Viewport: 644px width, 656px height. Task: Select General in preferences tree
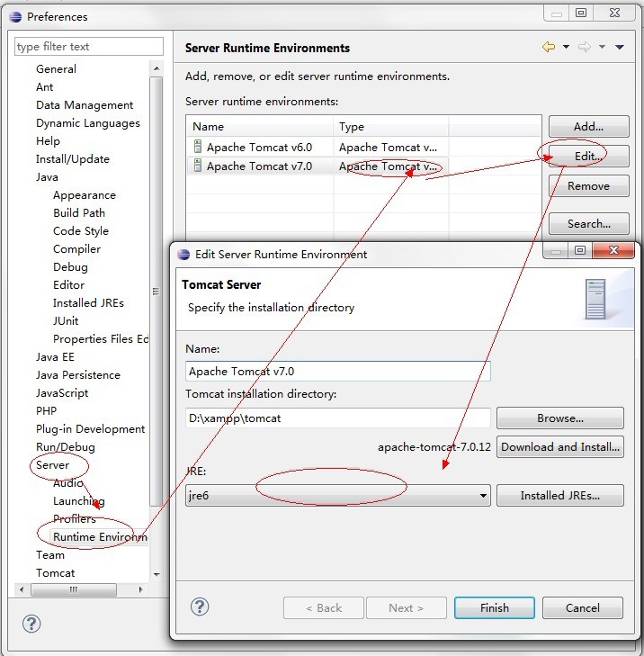tap(56, 69)
